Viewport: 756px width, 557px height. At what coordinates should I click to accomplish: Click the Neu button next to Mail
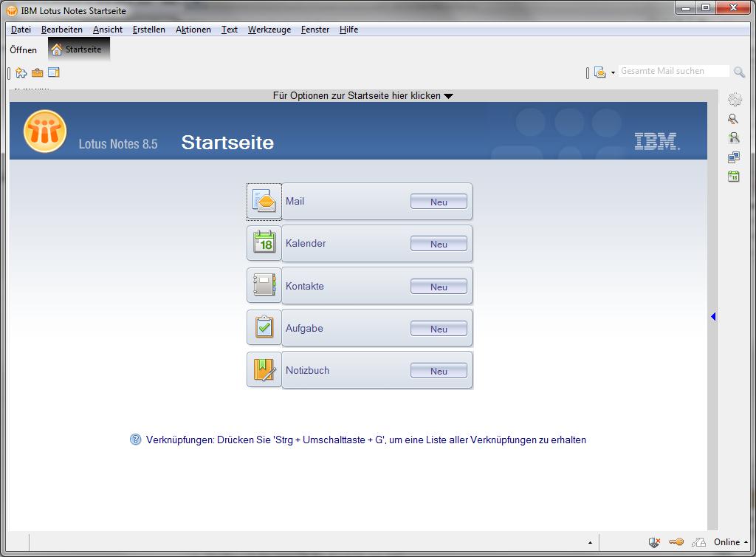tap(439, 202)
